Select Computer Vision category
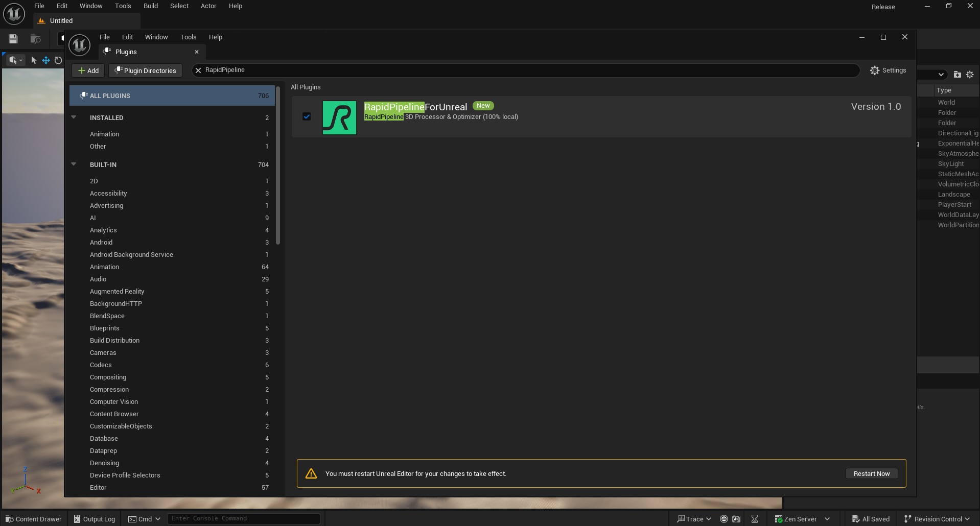 pyautogui.click(x=172, y=401)
